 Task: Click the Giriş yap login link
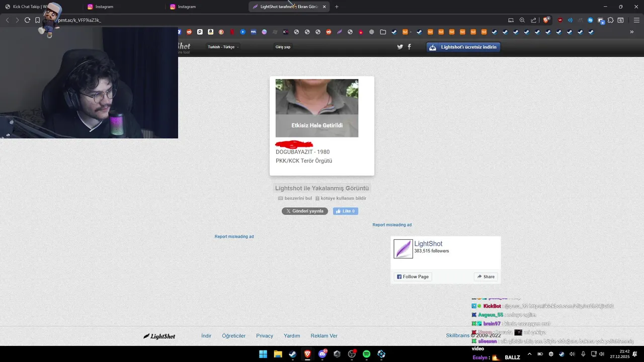tap(283, 47)
